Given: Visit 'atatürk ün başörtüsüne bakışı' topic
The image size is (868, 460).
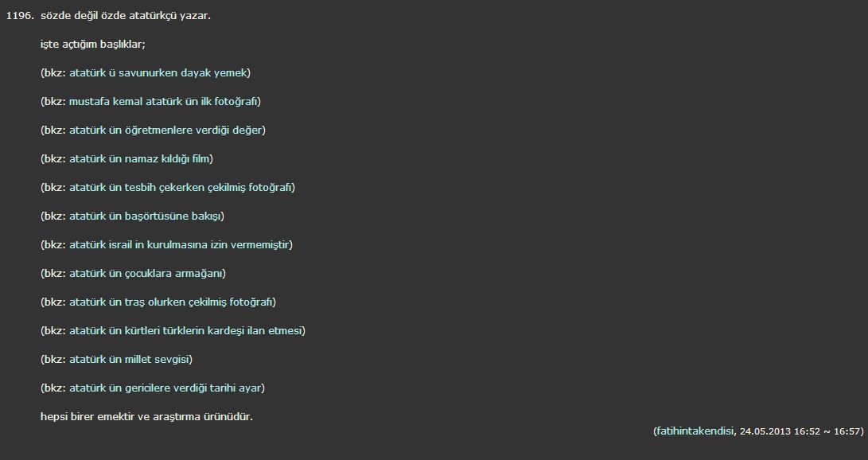Looking at the screenshot, I should click(146, 216).
